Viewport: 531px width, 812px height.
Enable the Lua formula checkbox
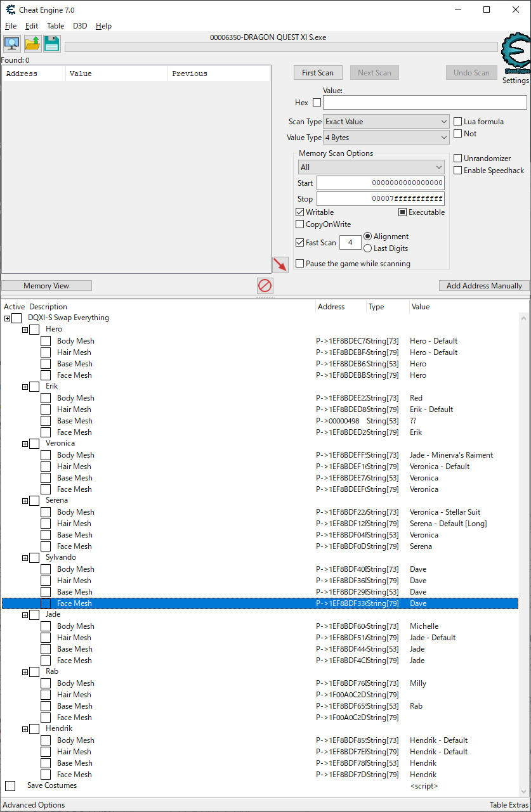tap(458, 122)
